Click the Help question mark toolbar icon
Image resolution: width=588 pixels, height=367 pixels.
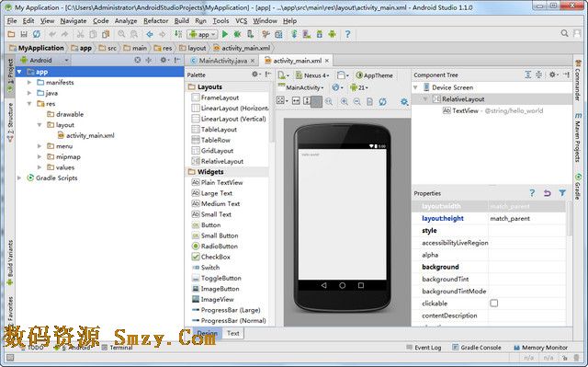pyautogui.click(x=347, y=35)
